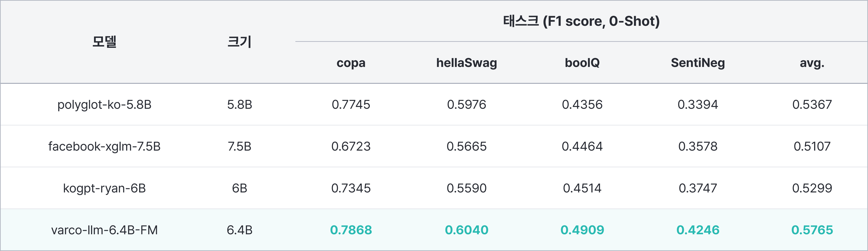The height and width of the screenshot is (251, 868).
Task: Select the 6.4B size cell
Action: 239,230
